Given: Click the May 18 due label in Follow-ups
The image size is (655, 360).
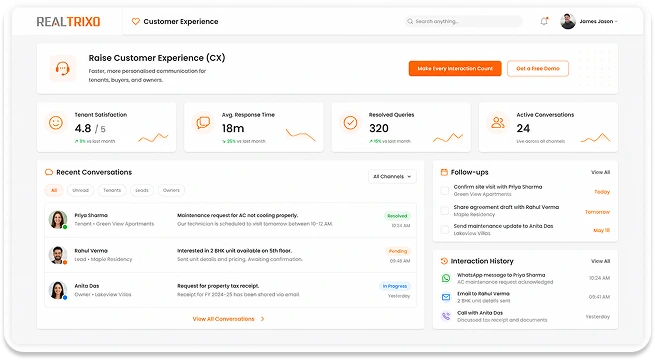Looking at the screenshot, I should [602, 230].
